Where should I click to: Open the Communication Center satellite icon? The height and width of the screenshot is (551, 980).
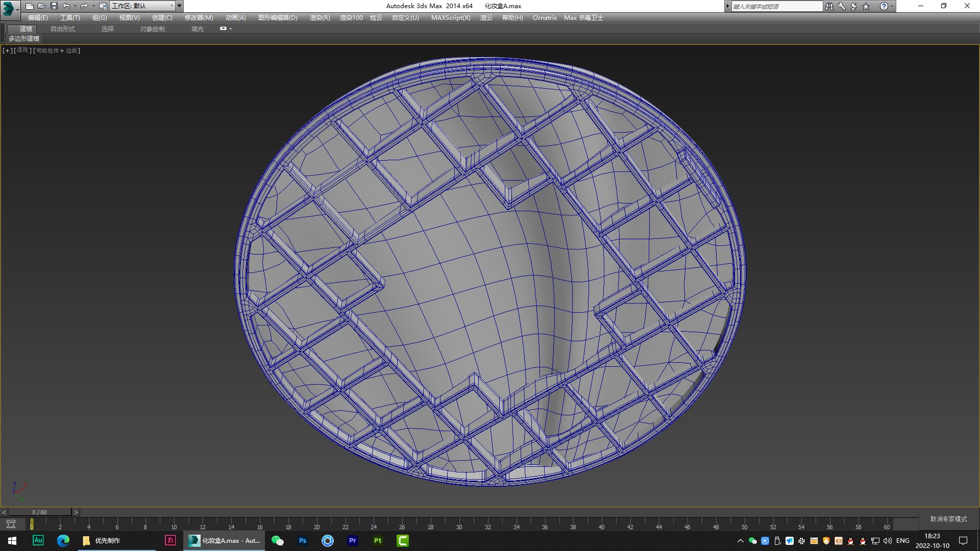pos(852,6)
